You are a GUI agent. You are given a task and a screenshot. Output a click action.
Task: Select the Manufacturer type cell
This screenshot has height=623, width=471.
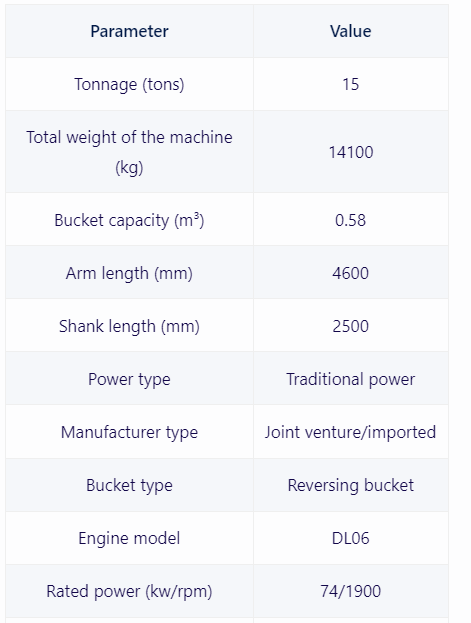pyautogui.click(x=129, y=432)
